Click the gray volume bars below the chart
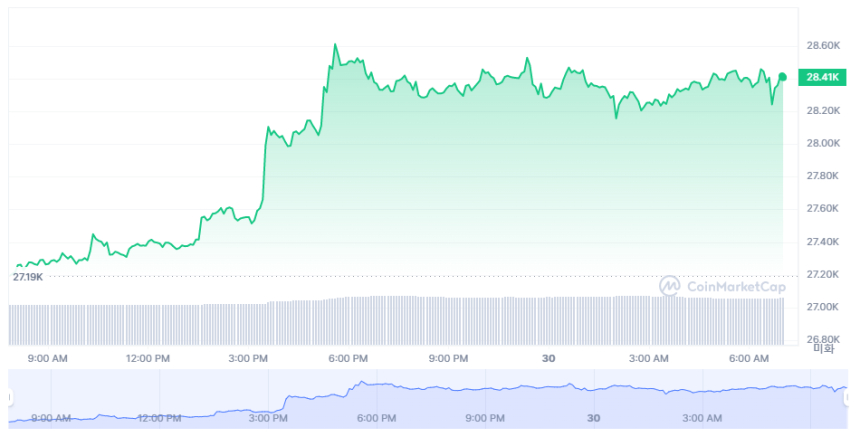 (x=400, y=318)
